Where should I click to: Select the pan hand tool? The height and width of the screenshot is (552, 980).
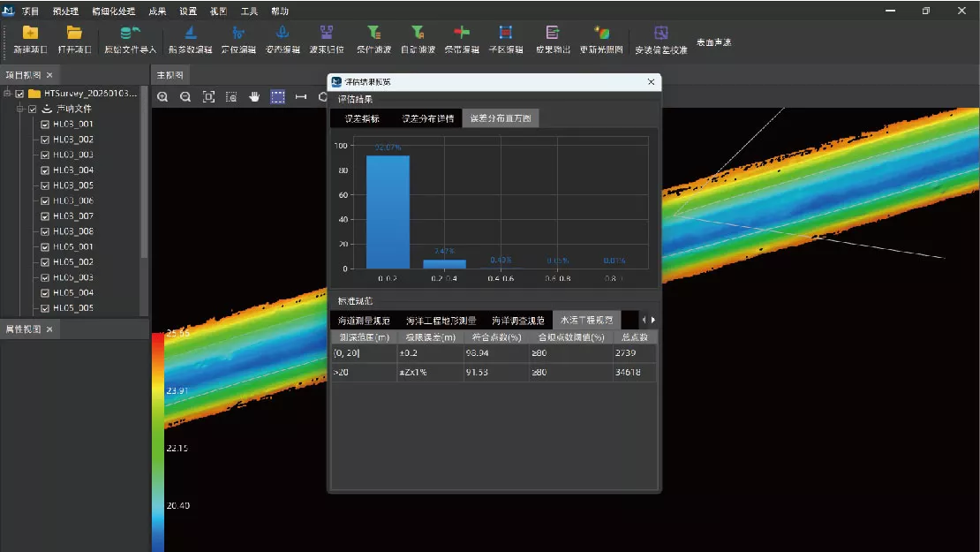pyautogui.click(x=254, y=97)
